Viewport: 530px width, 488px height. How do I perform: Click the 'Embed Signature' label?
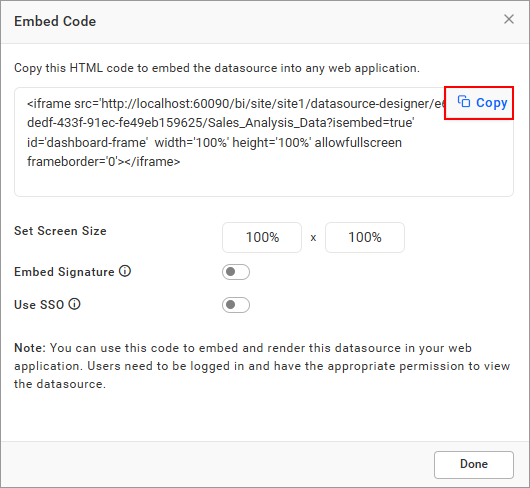[x=64, y=272]
